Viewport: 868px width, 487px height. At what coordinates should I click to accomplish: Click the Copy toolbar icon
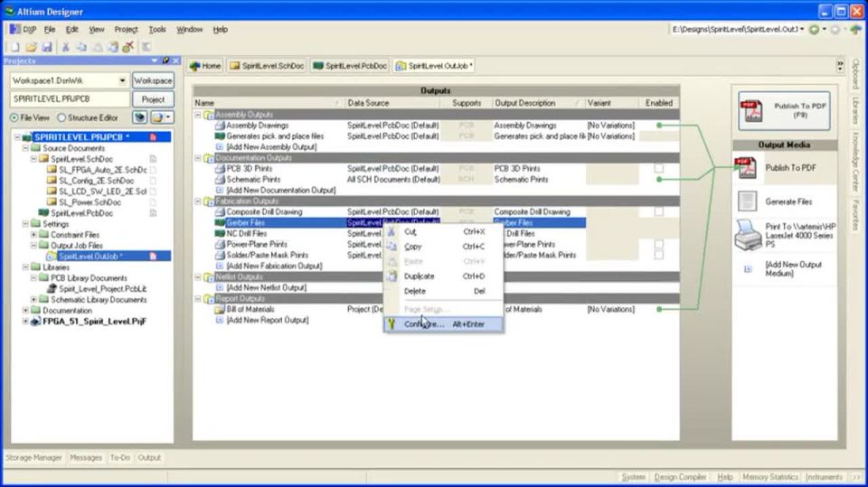(x=81, y=47)
